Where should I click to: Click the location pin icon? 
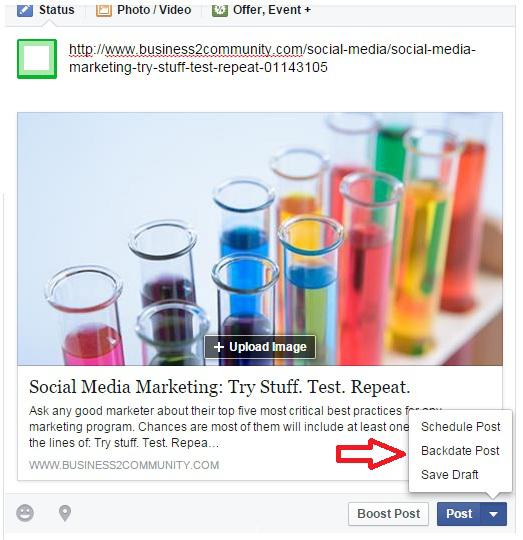(x=65, y=513)
